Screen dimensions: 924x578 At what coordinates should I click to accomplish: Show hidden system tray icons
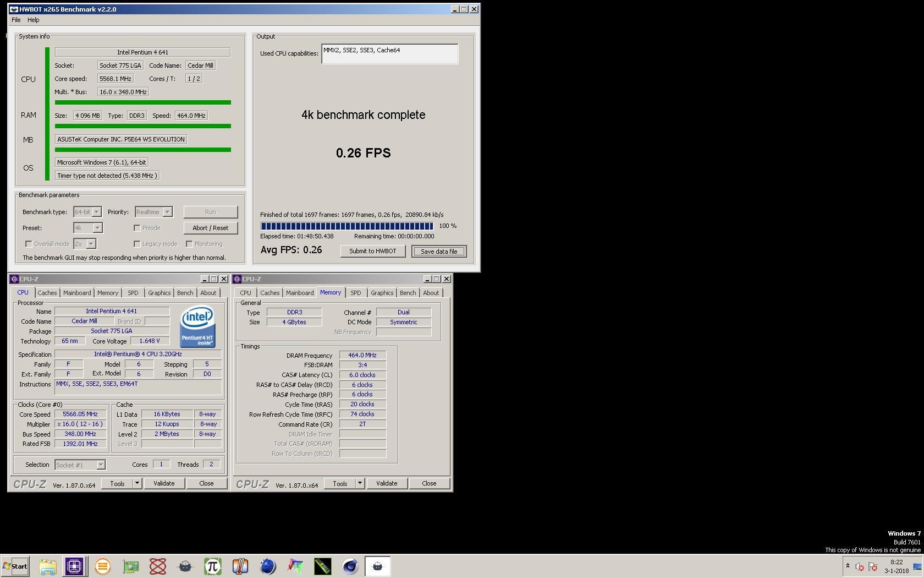(848, 566)
